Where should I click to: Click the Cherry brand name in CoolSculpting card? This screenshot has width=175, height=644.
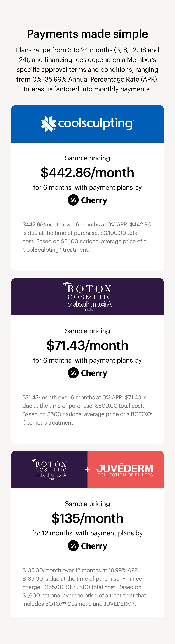pyautogui.click(x=94, y=200)
